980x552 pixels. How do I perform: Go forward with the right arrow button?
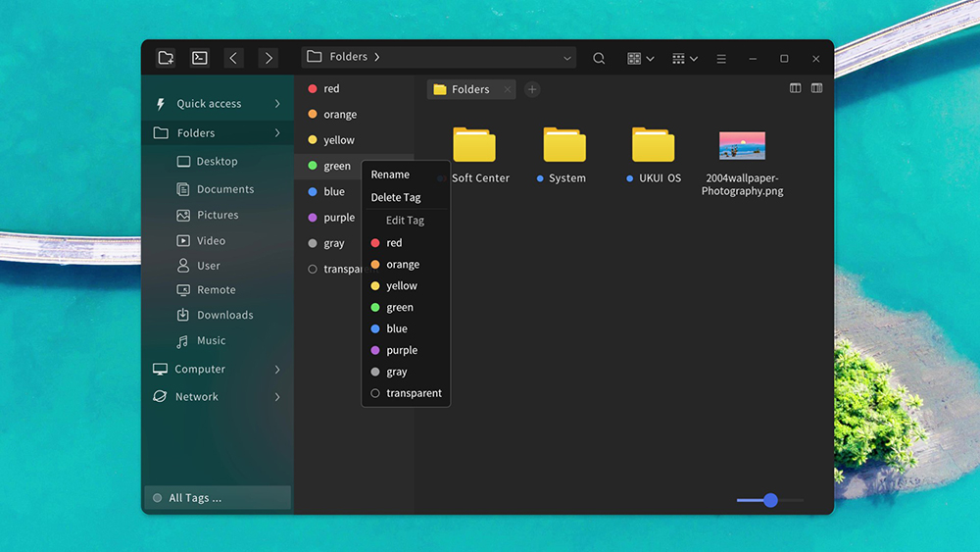point(269,58)
